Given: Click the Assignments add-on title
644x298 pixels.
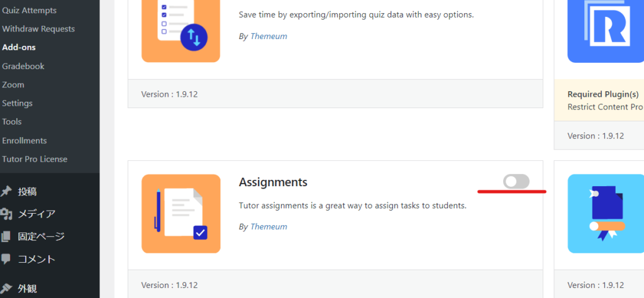Looking at the screenshot, I should point(273,182).
